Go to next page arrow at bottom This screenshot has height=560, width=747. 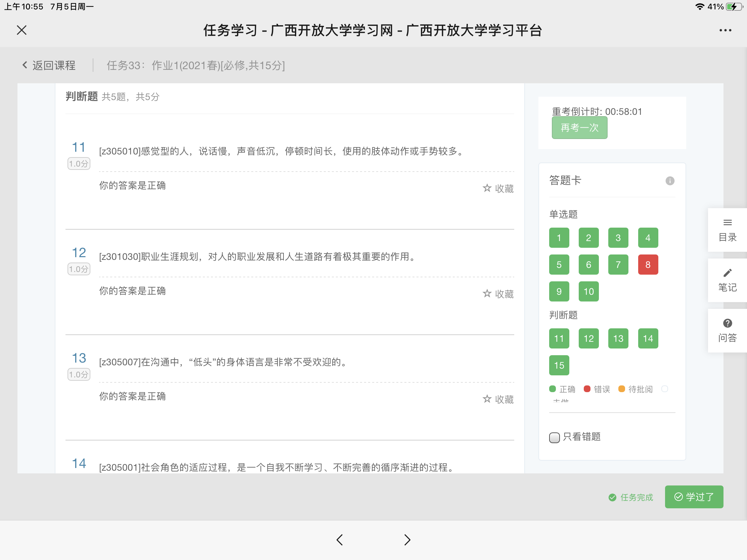407,540
